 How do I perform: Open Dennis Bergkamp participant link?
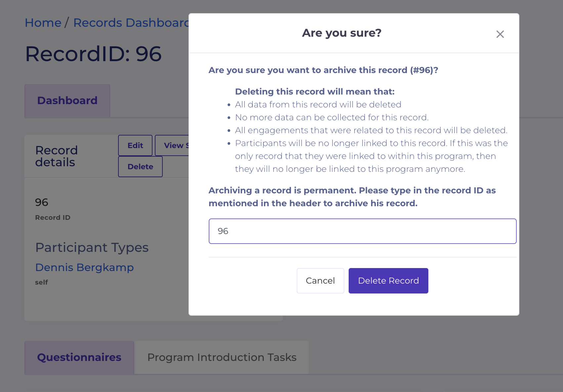84,267
